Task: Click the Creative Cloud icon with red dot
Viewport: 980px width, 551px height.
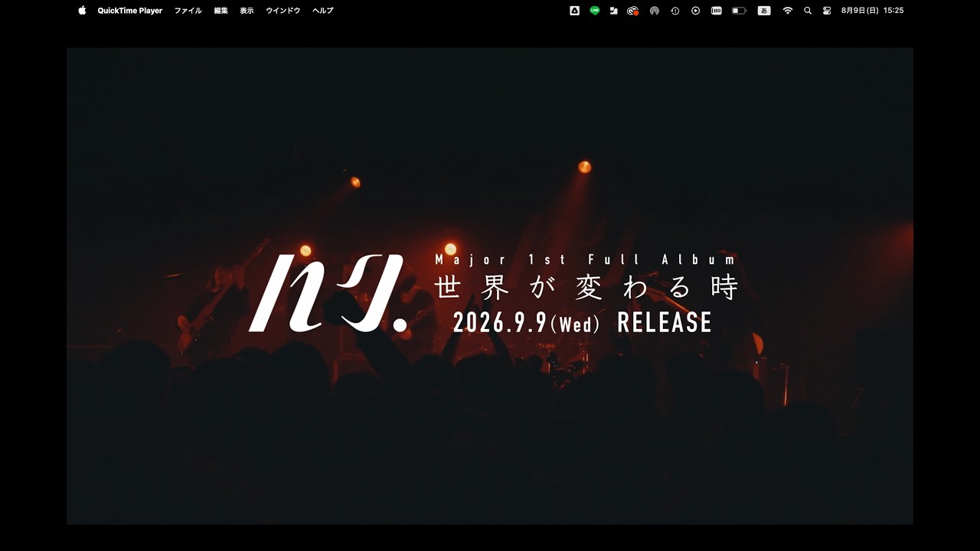Action: tap(632, 11)
